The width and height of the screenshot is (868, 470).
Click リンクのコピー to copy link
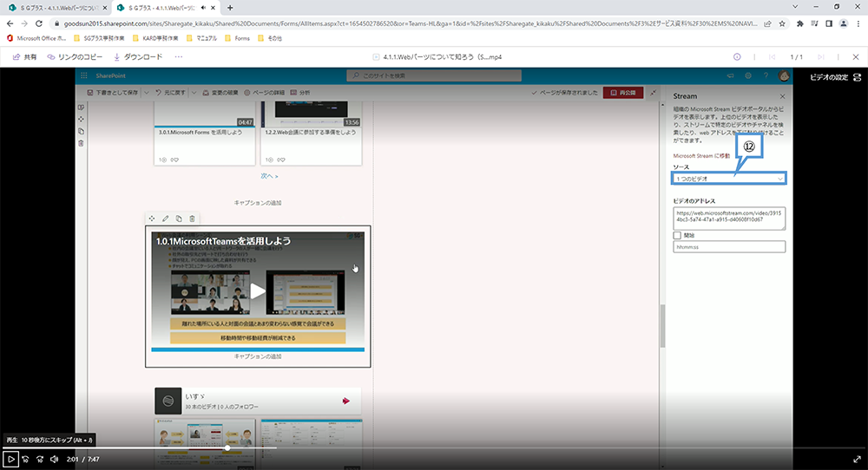75,57
